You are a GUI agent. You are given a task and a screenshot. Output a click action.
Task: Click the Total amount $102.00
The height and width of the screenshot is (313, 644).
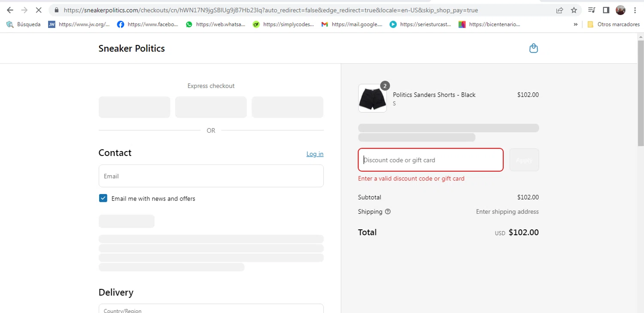(523, 232)
